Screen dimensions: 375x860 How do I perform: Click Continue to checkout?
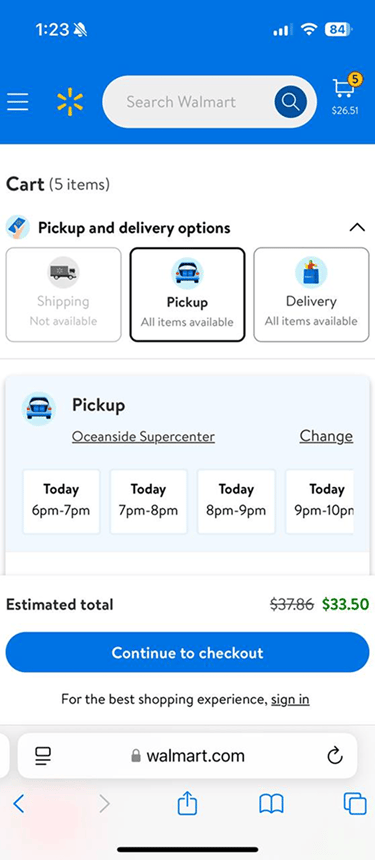[x=188, y=652]
